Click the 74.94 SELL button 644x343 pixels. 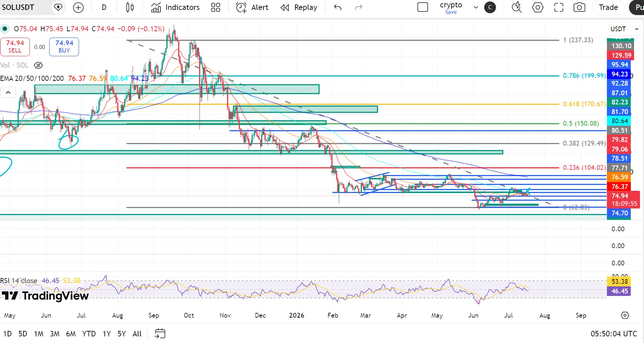point(15,47)
